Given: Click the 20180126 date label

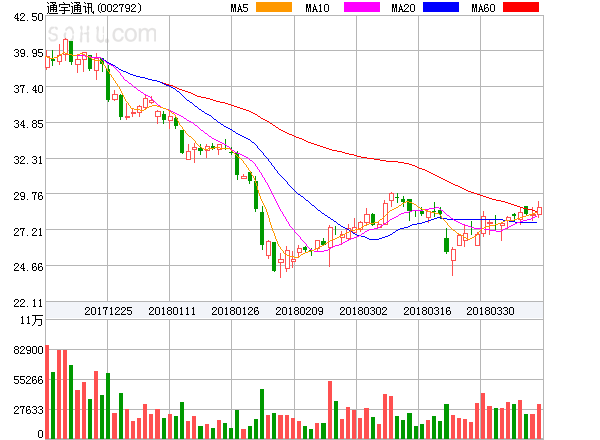Looking at the screenshot, I should (235, 311).
